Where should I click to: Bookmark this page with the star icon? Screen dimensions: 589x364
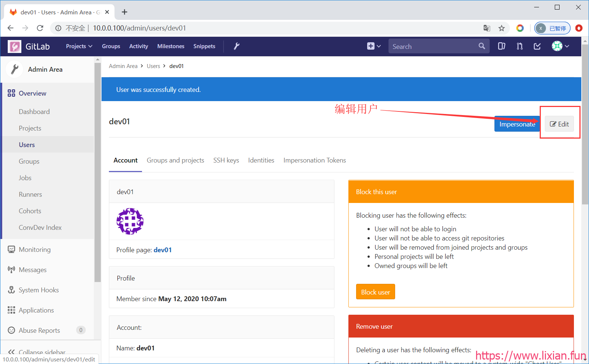click(501, 28)
